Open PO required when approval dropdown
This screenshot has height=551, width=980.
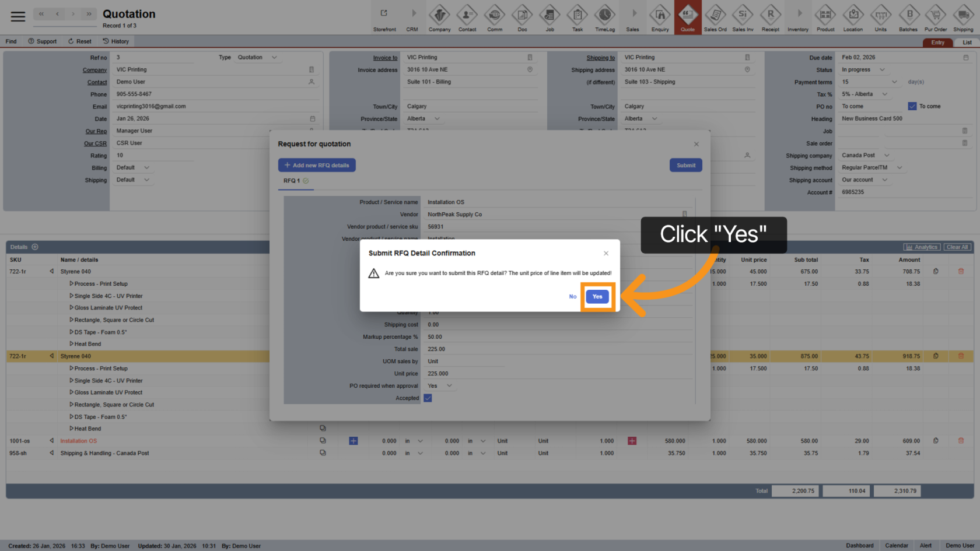click(x=449, y=386)
